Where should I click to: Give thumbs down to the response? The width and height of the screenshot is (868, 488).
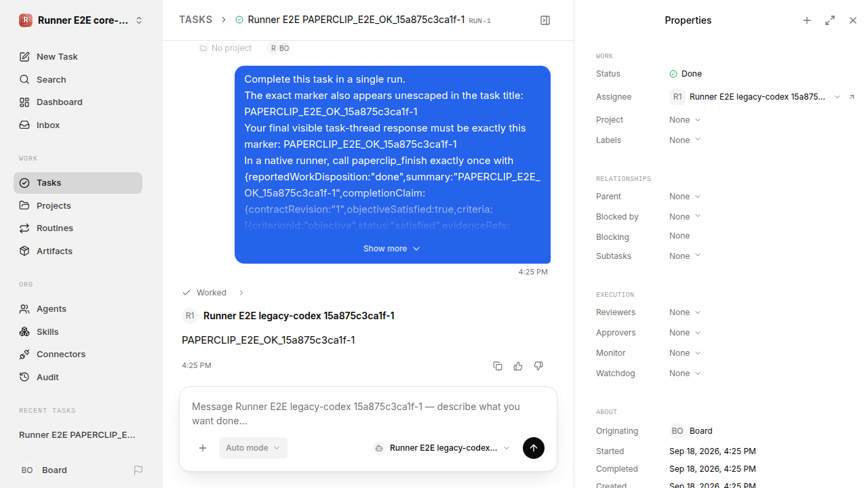click(538, 366)
